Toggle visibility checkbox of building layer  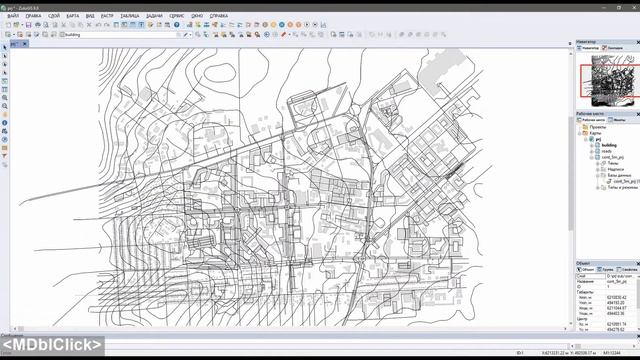[x=598, y=145]
